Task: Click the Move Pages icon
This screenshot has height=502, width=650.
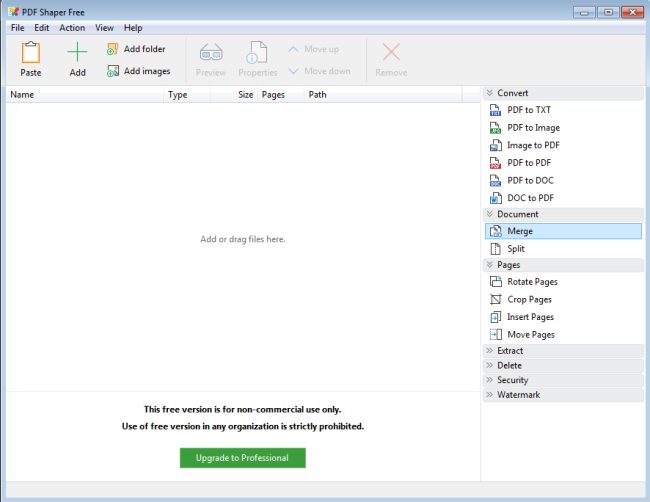Action: [495, 335]
